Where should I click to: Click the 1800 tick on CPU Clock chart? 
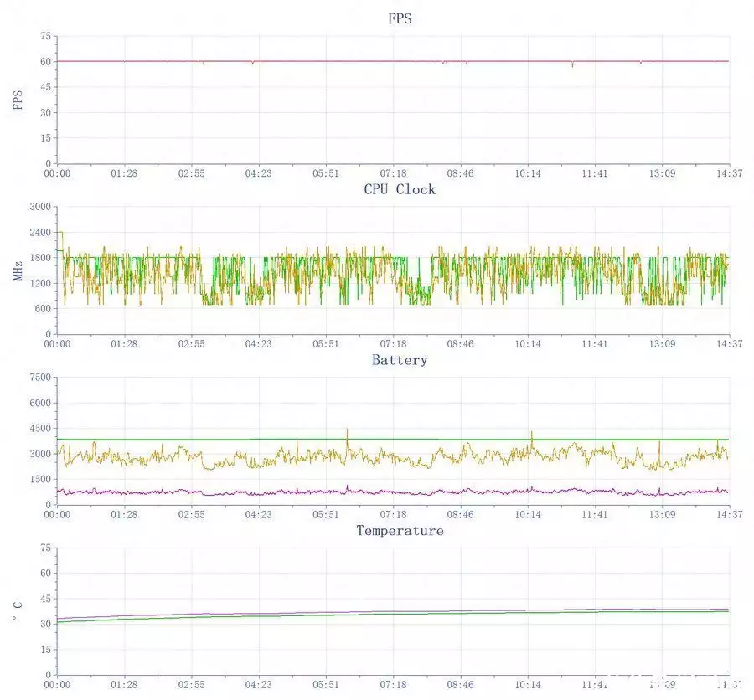pyautogui.click(x=40, y=258)
